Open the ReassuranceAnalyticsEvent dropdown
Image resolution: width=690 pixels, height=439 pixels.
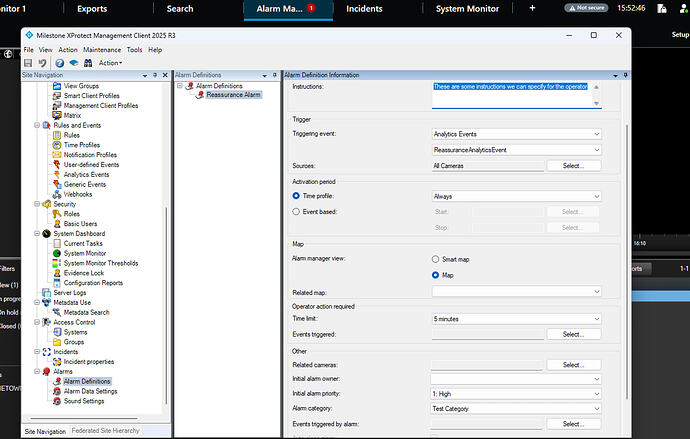pos(516,150)
